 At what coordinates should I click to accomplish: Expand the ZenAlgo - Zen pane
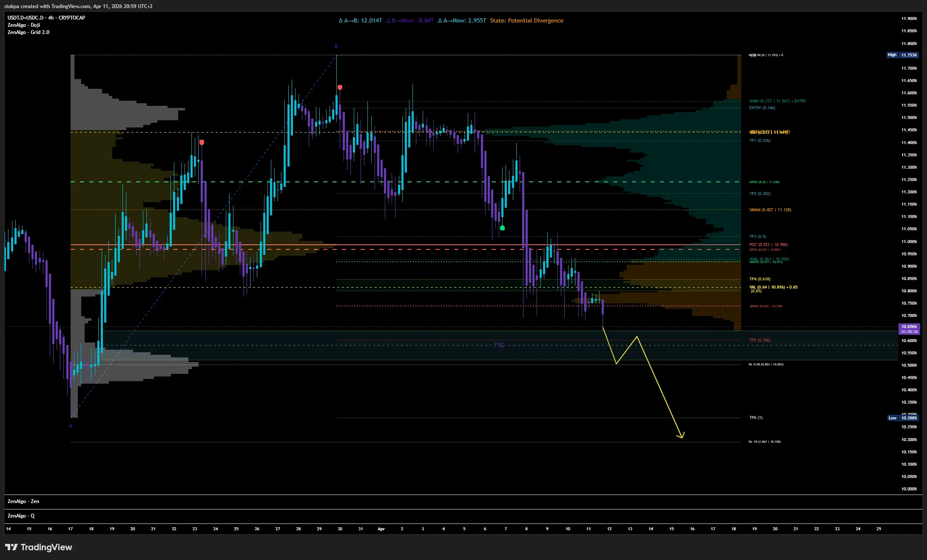[23, 501]
